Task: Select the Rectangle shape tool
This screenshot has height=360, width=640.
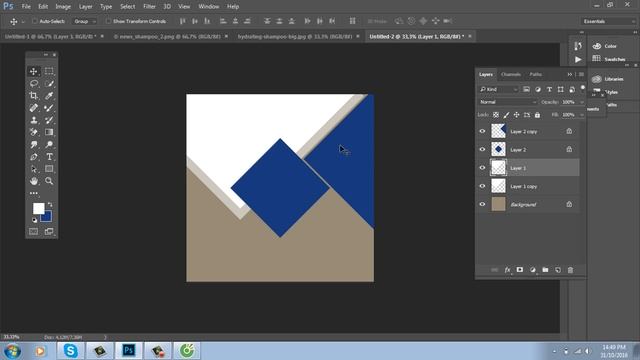Action: coord(49,169)
